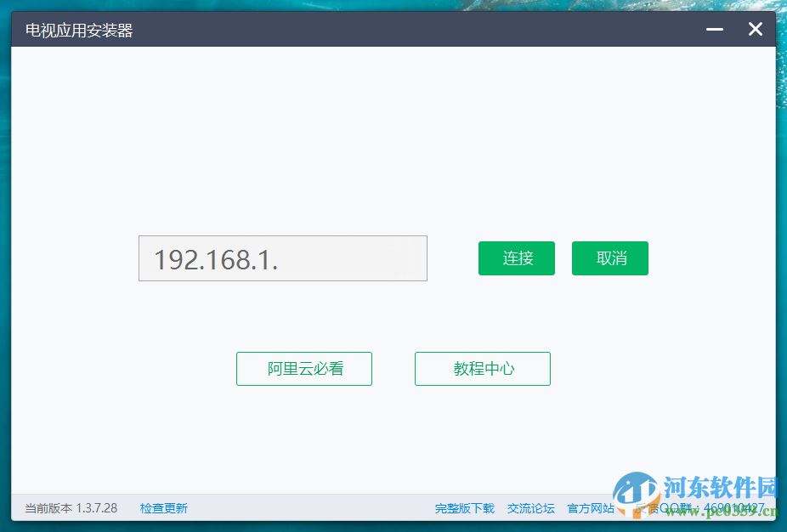Connect to the TV after entering IP
The image size is (787, 532).
(516, 258)
